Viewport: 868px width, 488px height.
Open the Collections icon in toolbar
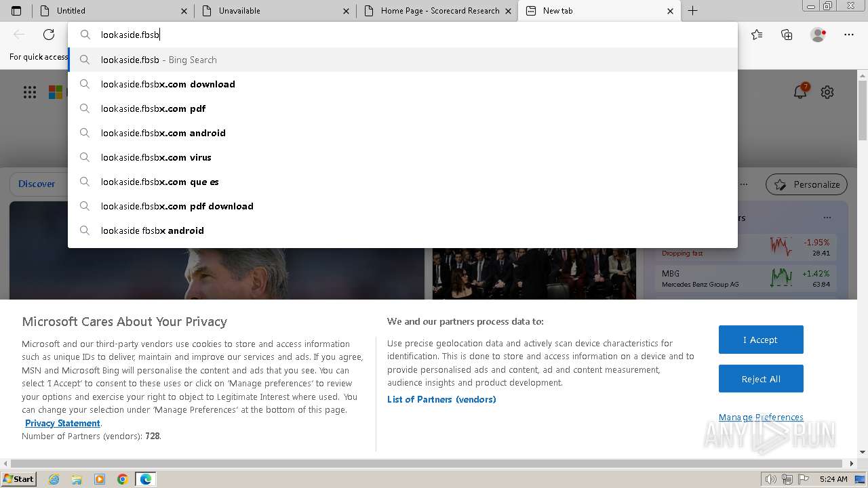point(787,35)
